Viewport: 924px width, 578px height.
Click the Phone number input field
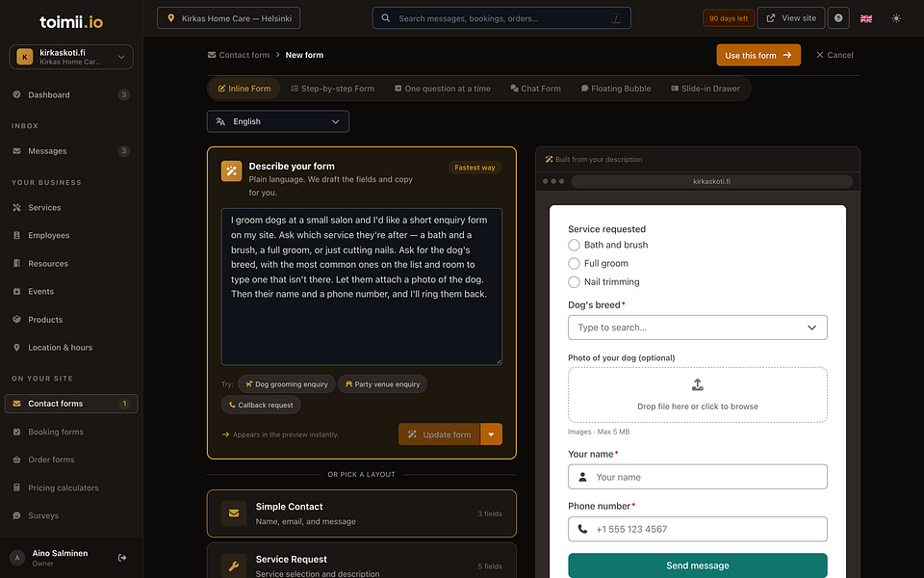(697, 529)
